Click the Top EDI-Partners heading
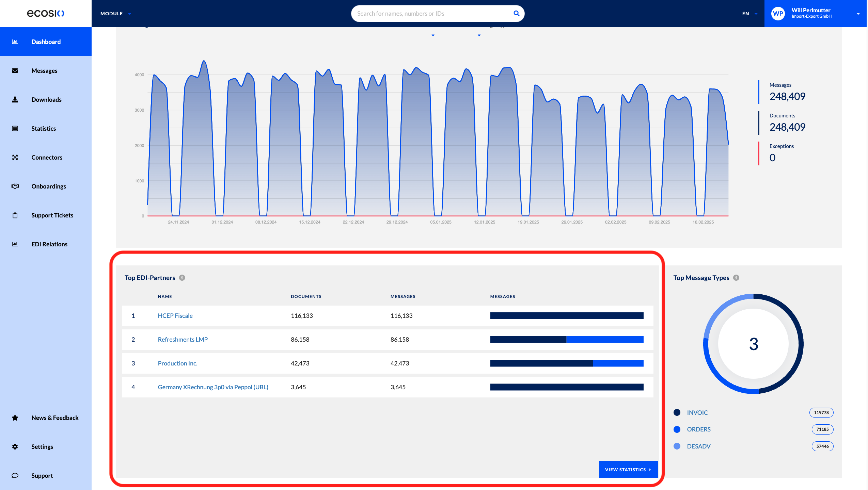The height and width of the screenshot is (490, 868). 150,278
